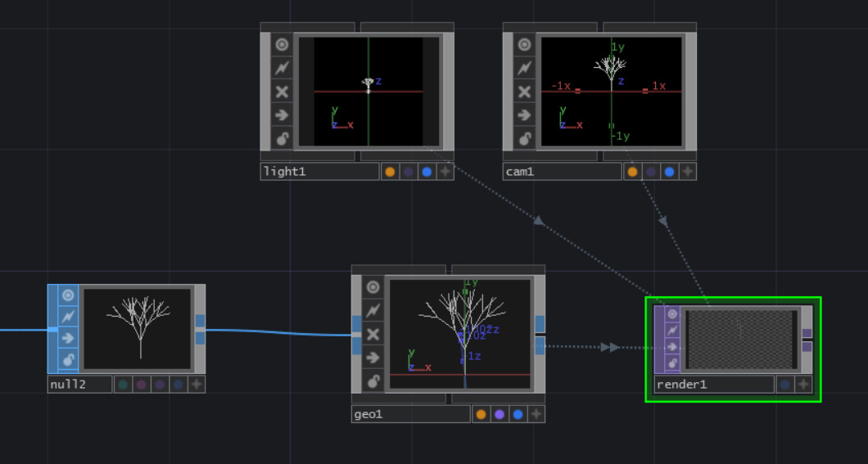Click the upper input connector of geo1
868x464 pixels.
(356, 324)
